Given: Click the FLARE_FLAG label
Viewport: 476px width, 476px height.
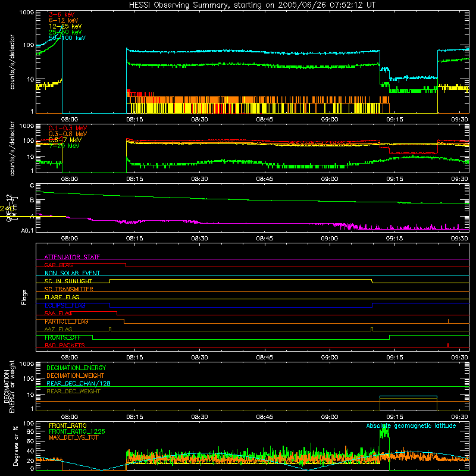Looking at the screenshot, I should [x=62, y=297].
